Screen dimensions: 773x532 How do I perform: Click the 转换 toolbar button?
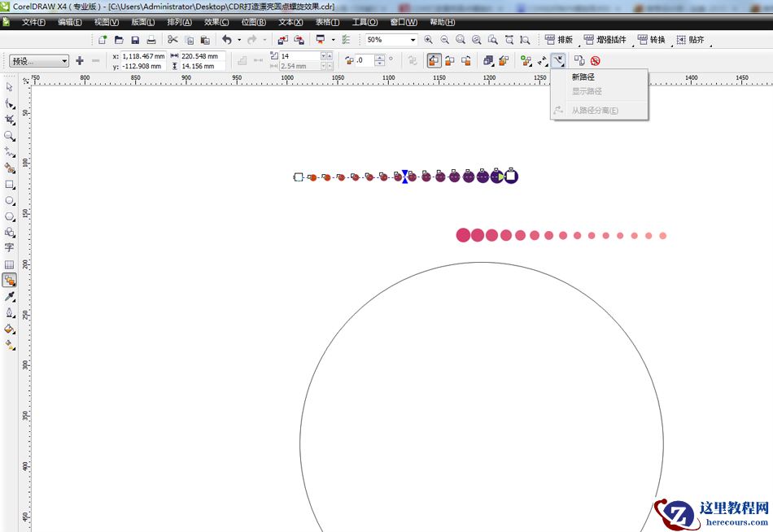pyautogui.click(x=651, y=40)
